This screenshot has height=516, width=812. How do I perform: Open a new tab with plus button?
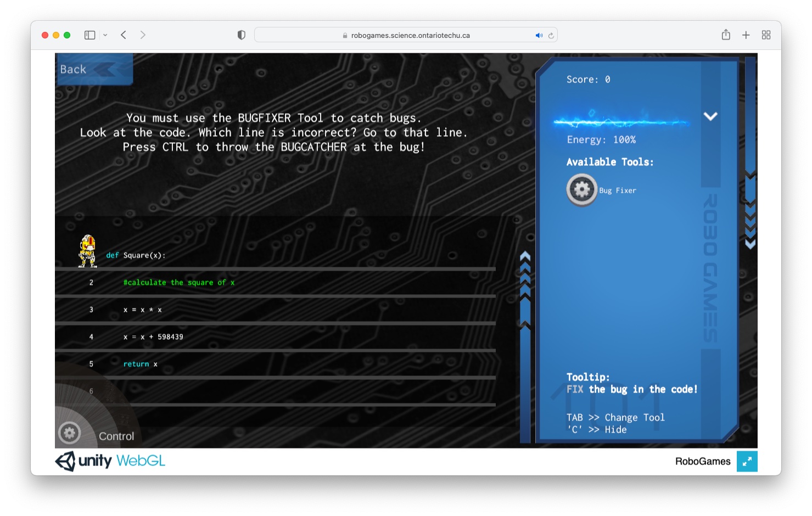pos(746,35)
